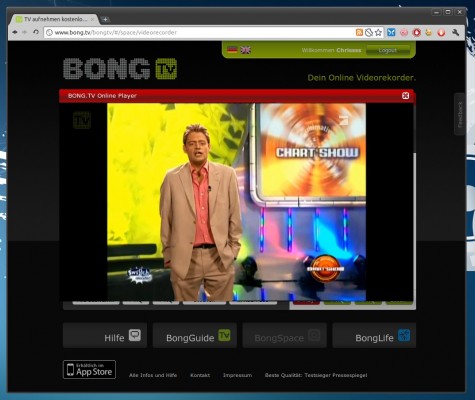The width and height of the screenshot is (475, 400).
Task: Open 'Beste Qualität: Testsieger Pressespiegel' link
Action: (316, 375)
